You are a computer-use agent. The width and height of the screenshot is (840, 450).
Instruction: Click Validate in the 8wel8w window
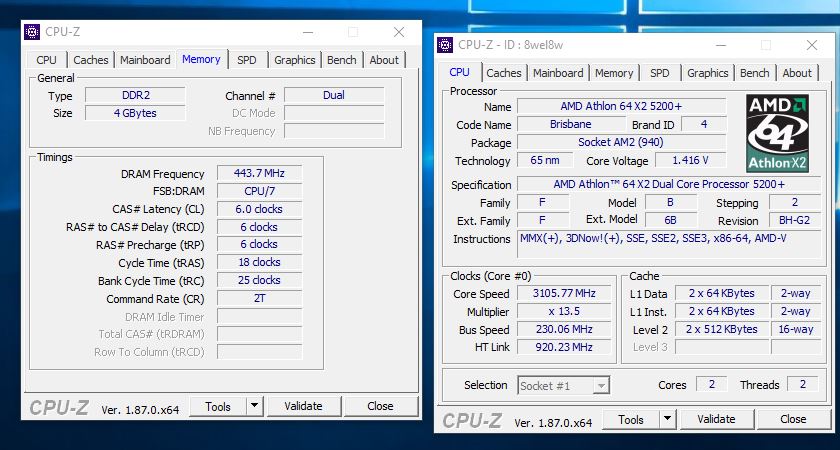point(717,419)
